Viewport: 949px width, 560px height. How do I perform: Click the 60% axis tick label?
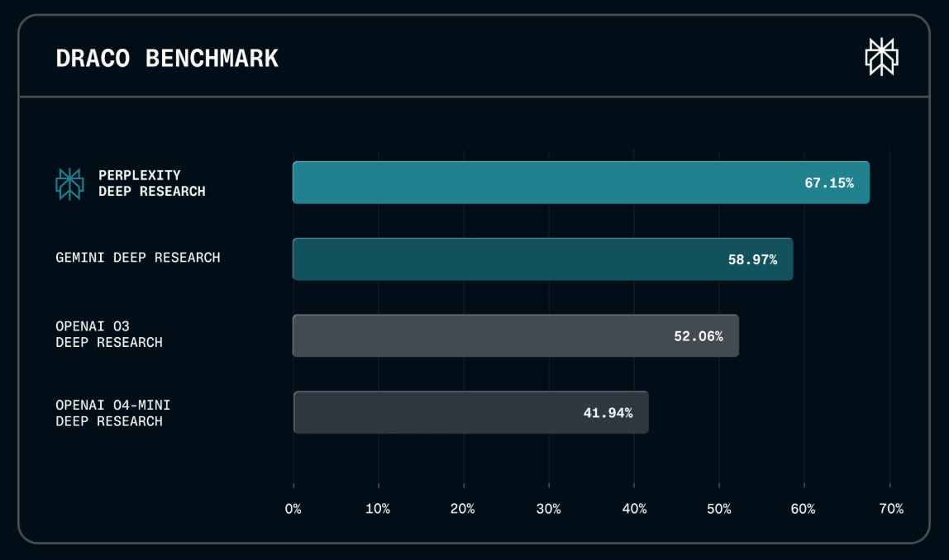[804, 509]
